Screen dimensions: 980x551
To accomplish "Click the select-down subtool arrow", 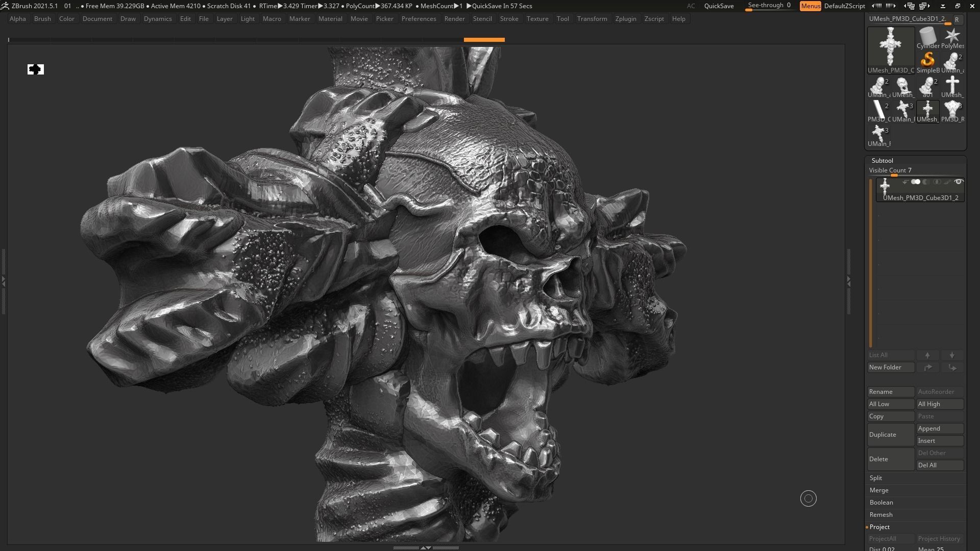I will (x=952, y=355).
